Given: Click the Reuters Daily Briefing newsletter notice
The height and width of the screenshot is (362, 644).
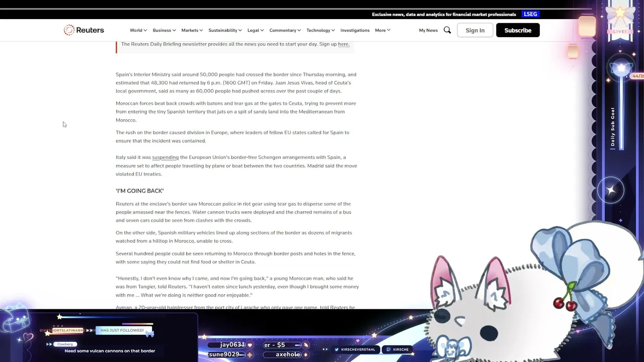Looking at the screenshot, I should pos(235,44).
